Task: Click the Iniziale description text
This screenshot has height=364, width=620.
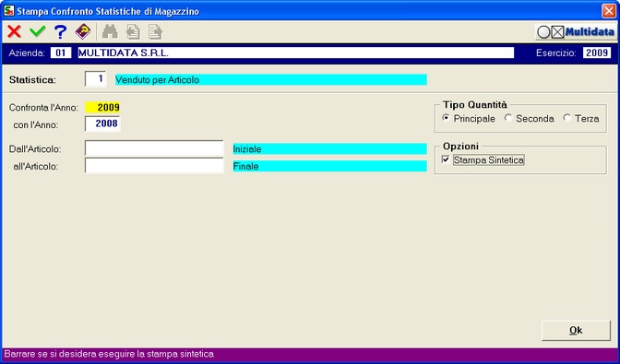Action: pos(329,149)
